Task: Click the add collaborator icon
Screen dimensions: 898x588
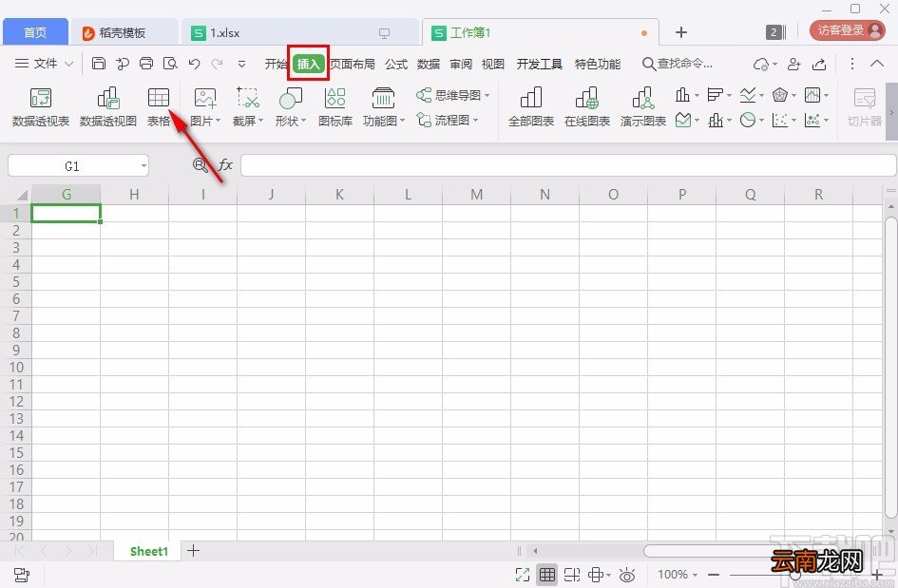Action: pos(793,65)
